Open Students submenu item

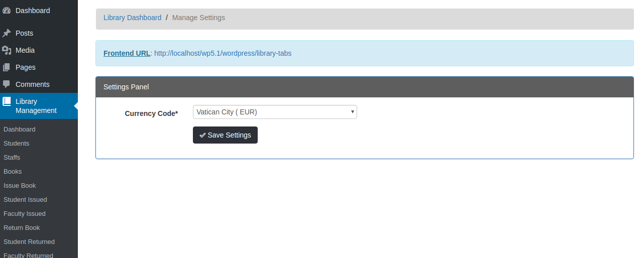click(x=17, y=144)
